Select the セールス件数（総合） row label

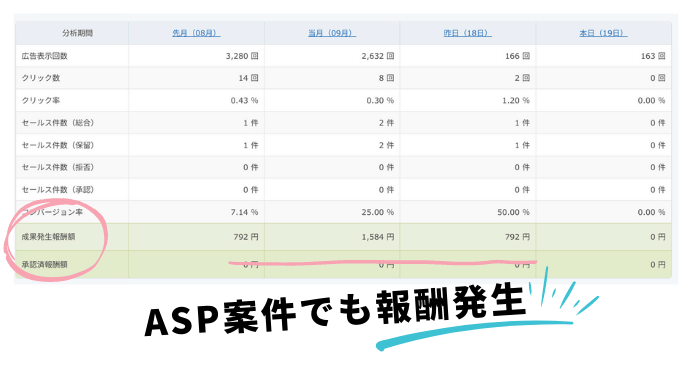tap(58, 123)
